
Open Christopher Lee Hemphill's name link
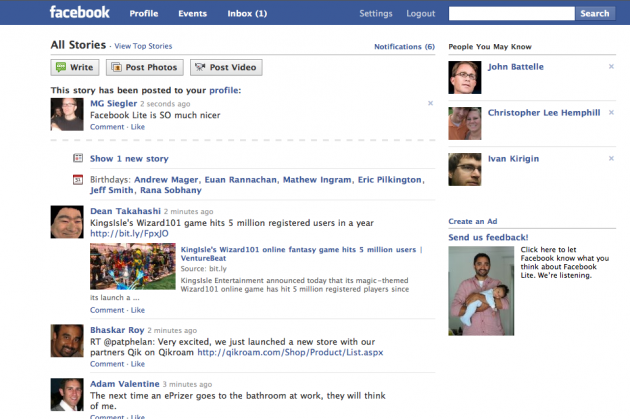tap(544, 112)
